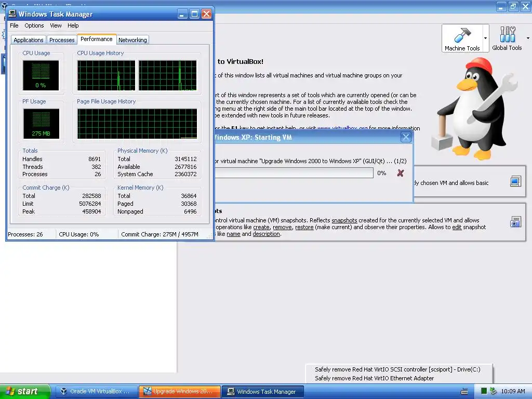Open Task Manager Help menu
Screen dimensions: 532x399
click(73, 25)
